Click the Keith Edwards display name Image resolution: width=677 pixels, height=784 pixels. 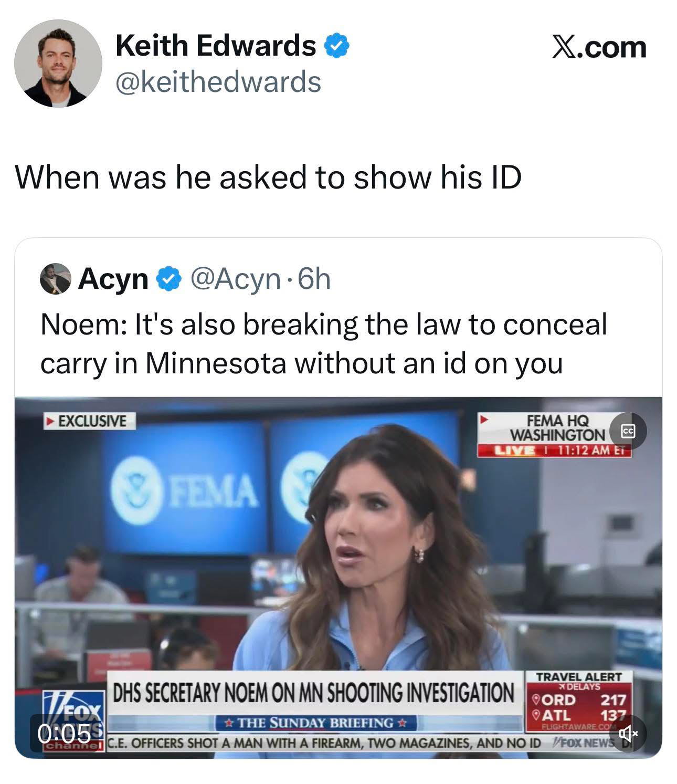(x=216, y=45)
